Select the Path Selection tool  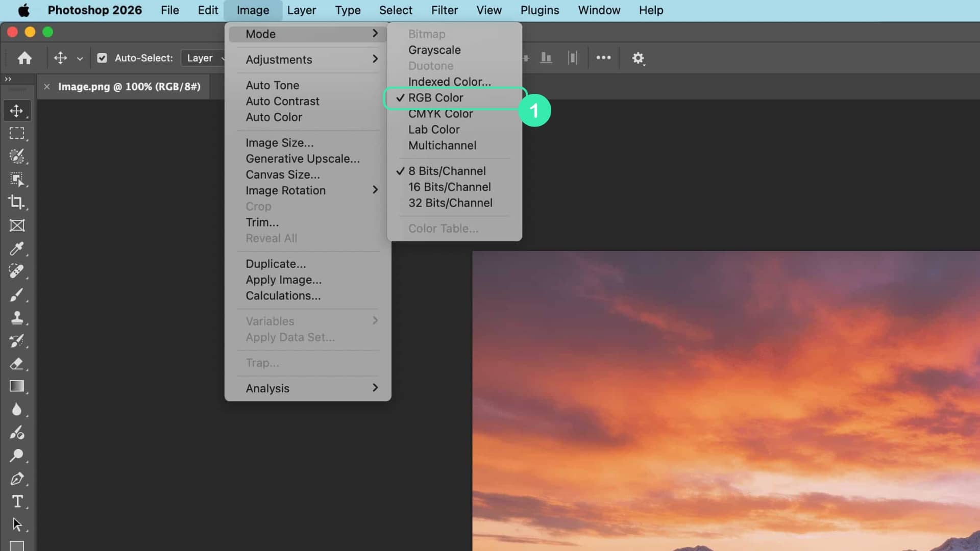coord(17,524)
